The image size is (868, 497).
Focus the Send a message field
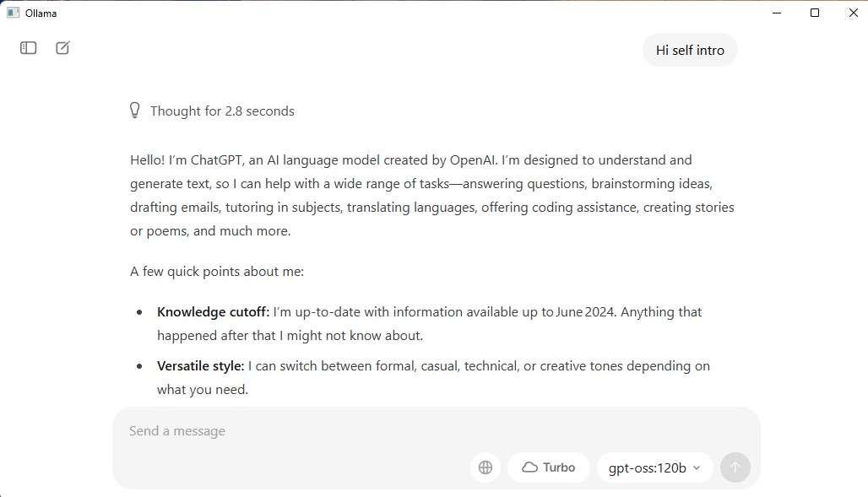pyautogui.click(x=437, y=430)
